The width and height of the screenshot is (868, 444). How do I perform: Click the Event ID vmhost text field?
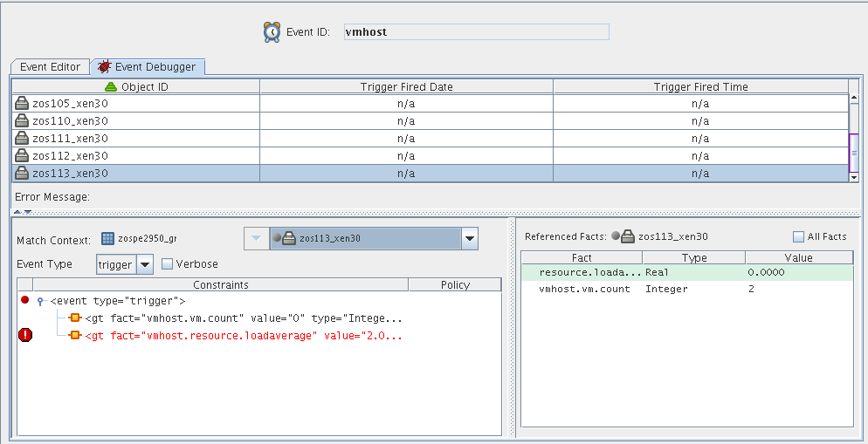(x=476, y=32)
